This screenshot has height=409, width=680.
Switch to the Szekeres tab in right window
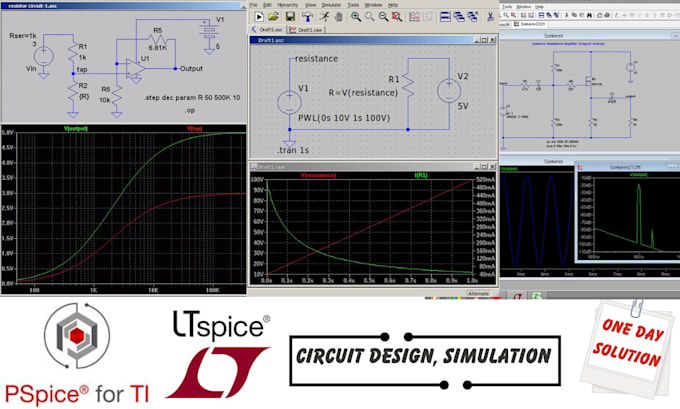click(x=530, y=24)
